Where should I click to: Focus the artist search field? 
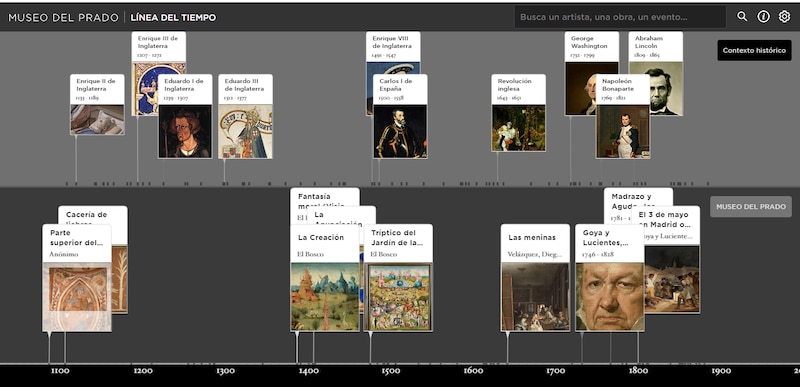tap(620, 17)
